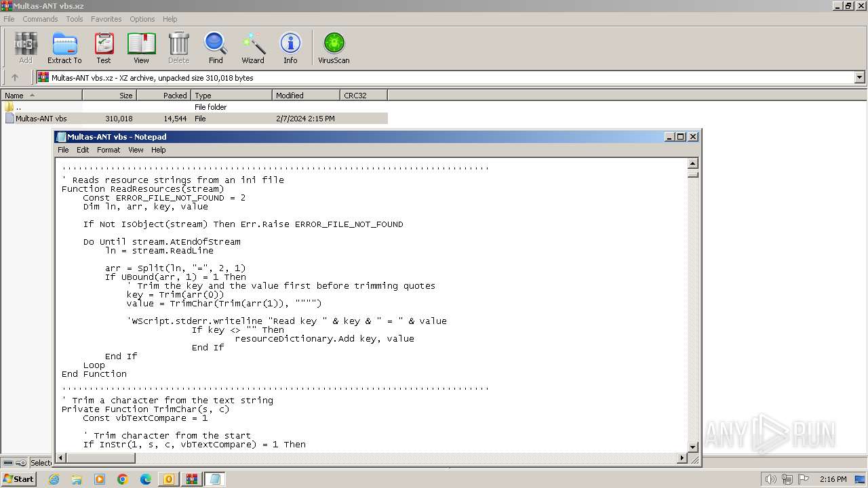This screenshot has height=488, width=868.
Task: Open the WinRAR Favorites menu
Action: click(106, 19)
